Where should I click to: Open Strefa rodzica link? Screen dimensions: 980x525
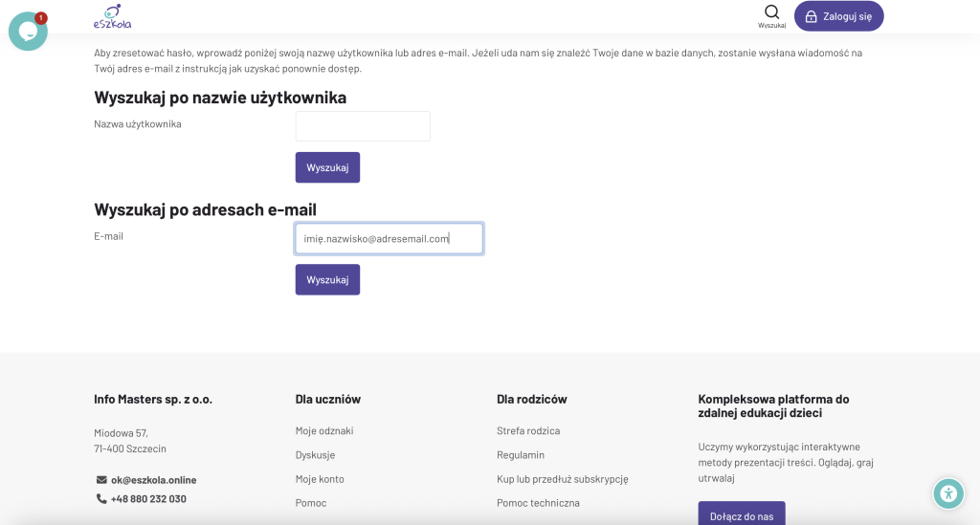[528, 430]
